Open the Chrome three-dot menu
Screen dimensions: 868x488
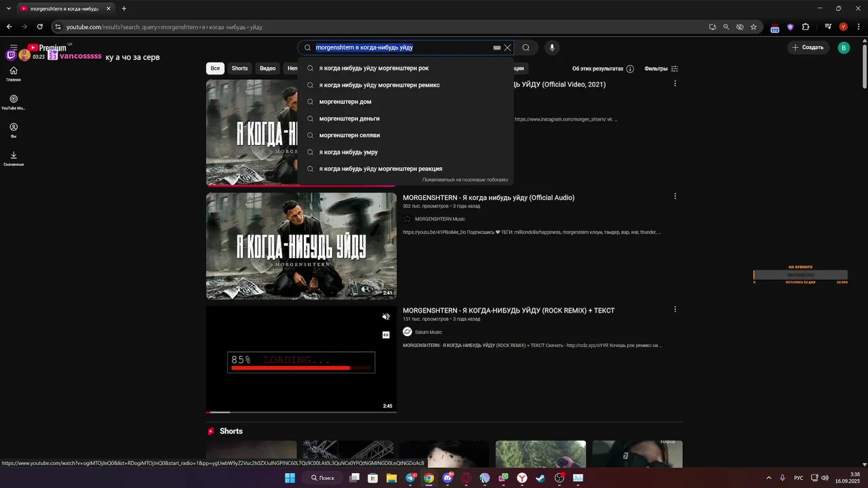click(x=858, y=27)
